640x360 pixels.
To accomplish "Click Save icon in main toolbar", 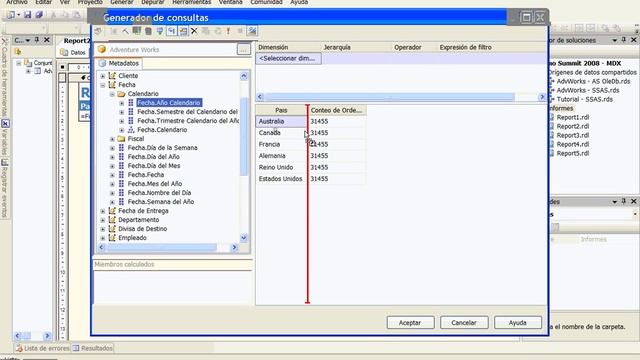I will (x=27, y=15).
